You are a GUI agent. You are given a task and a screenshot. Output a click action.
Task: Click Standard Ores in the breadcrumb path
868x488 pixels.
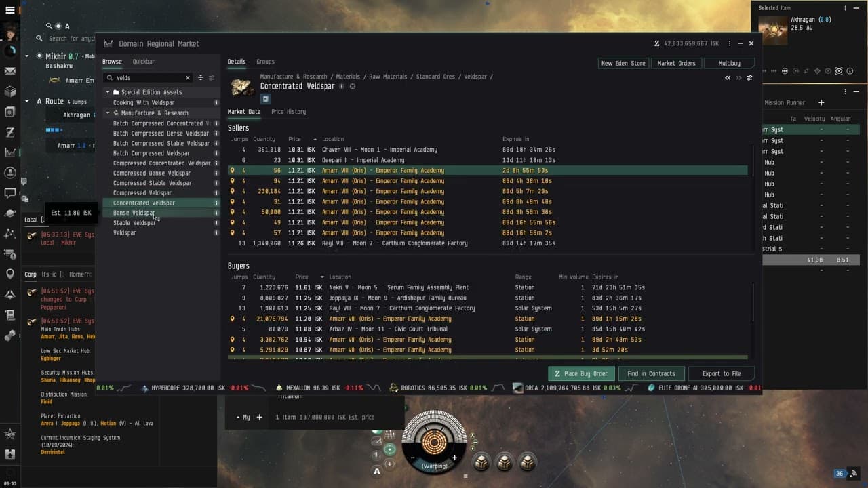click(x=435, y=77)
